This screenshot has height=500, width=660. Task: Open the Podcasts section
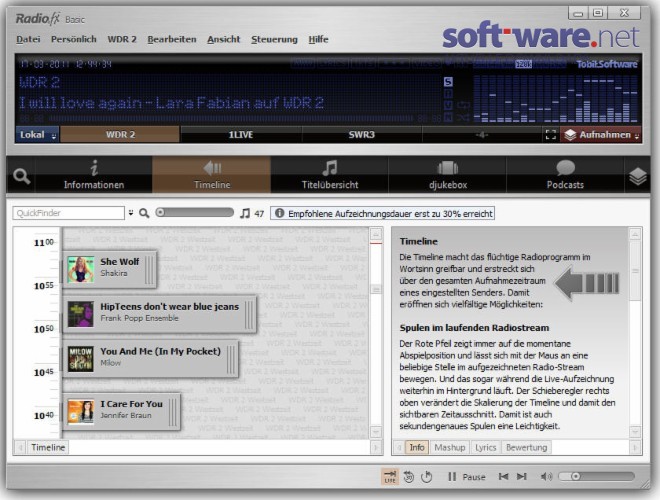coord(565,175)
